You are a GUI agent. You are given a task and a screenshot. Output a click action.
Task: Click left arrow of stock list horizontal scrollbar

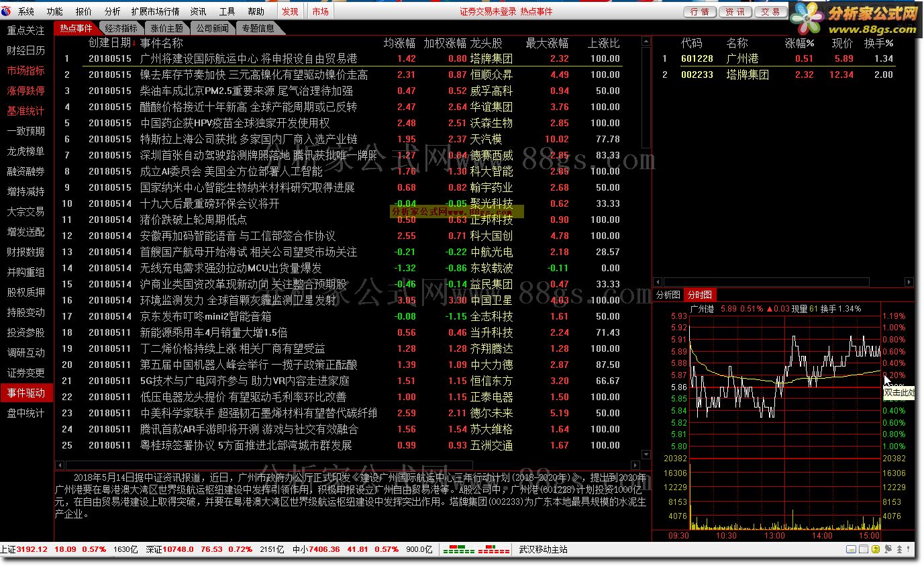(x=658, y=282)
